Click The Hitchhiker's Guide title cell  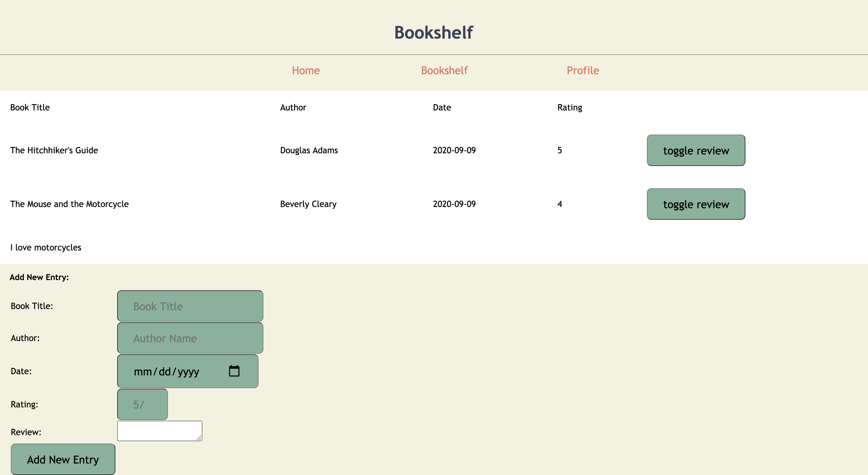54,151
